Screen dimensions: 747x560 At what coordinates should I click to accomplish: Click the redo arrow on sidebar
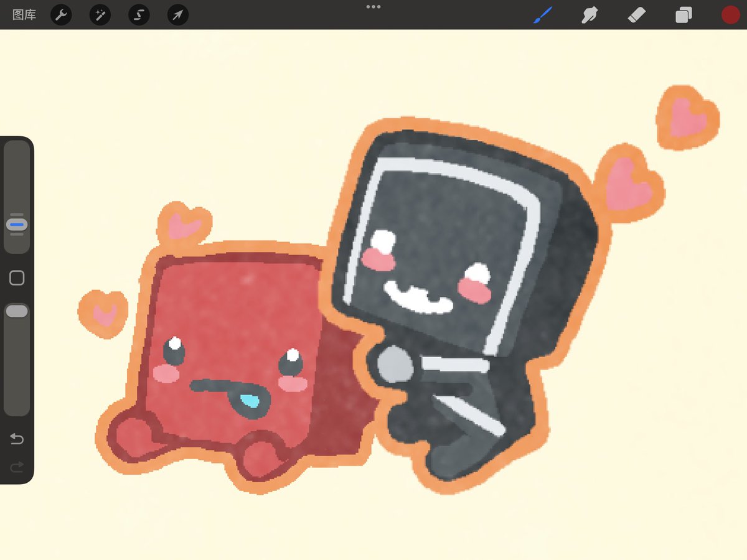(17, 467)
